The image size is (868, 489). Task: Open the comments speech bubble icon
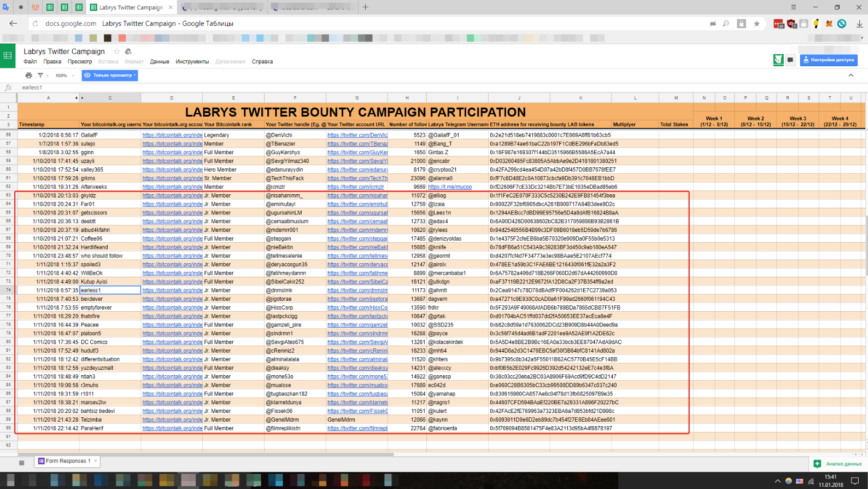(x=790, y=60)
